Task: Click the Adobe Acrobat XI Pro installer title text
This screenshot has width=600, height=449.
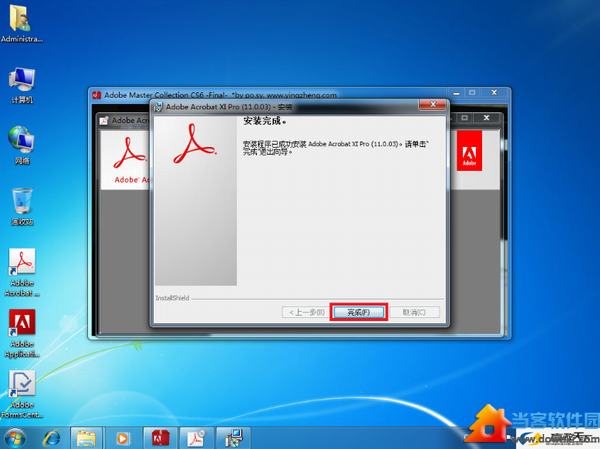Action: 229,107
